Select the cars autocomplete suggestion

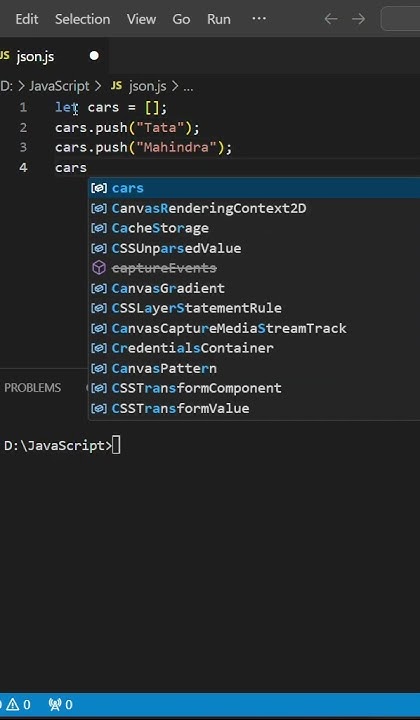pyautogui.click(x=254, y=188)
